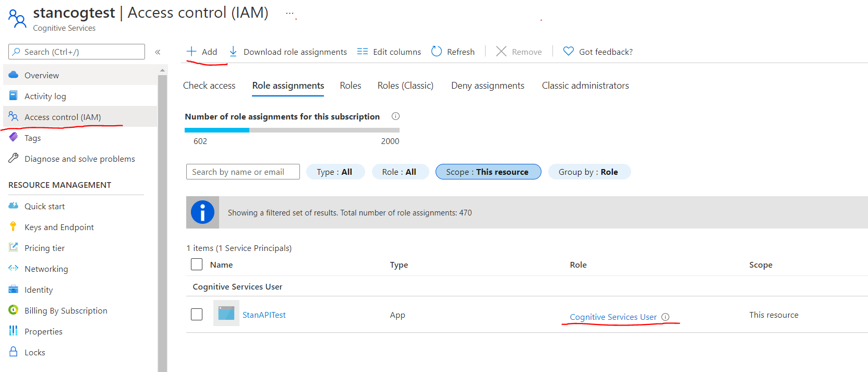The width and height of the screenshot is (868, 372).
Task: Check the StanAPITest row checkbox
Action: click(197, 315)
